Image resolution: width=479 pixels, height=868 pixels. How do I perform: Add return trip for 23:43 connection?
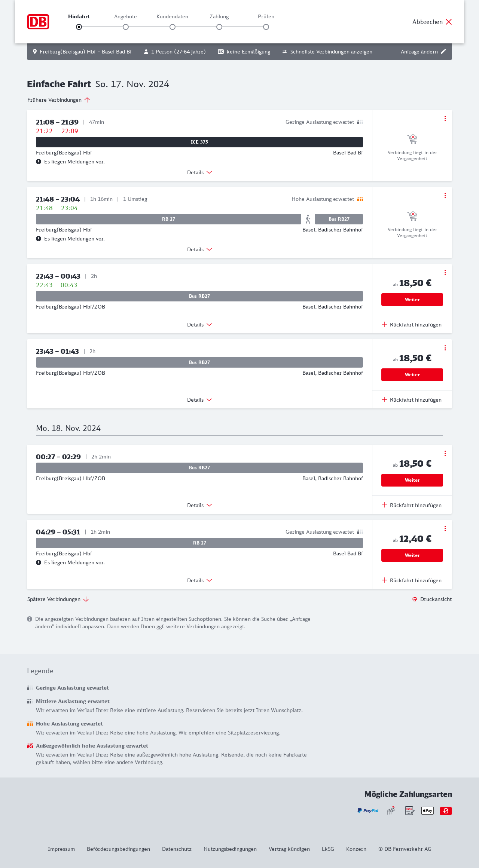coord(412,400)
